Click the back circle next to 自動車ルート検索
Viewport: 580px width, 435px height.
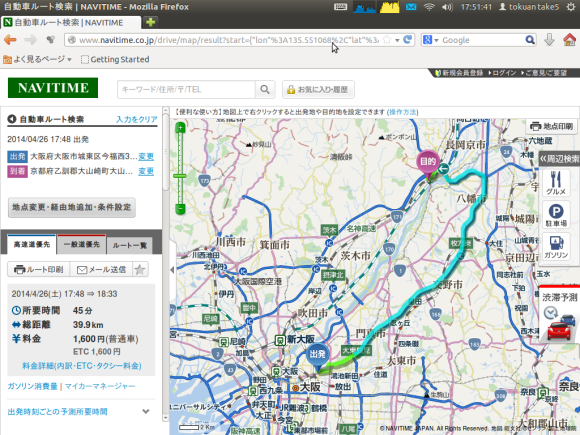12,119
